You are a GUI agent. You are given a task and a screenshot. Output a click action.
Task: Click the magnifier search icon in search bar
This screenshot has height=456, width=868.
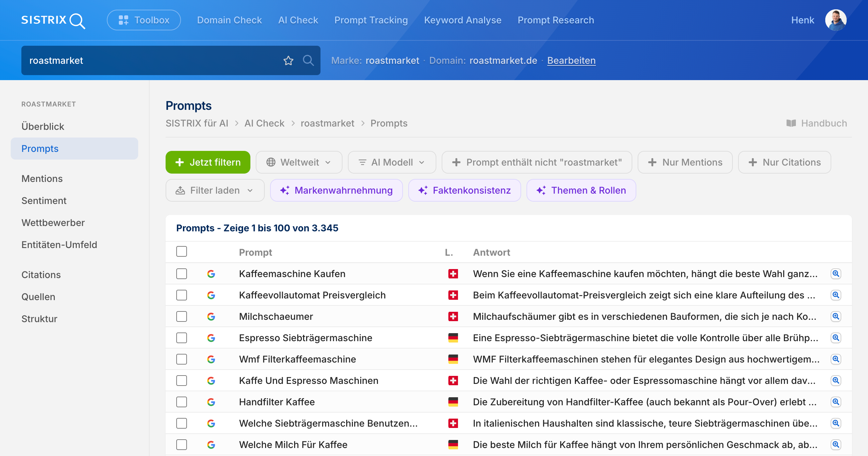[x=308, y=61]
